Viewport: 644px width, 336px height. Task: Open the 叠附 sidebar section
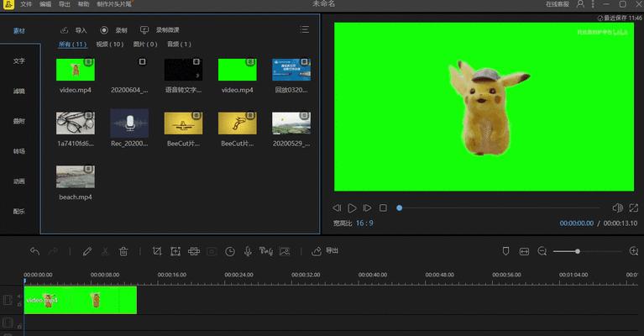(x=19, y=121)
